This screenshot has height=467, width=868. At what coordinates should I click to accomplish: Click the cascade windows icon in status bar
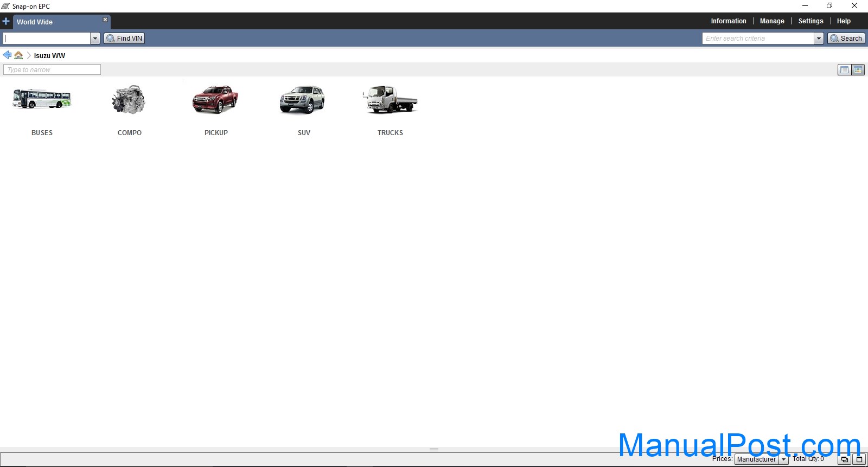coord(845,459)
